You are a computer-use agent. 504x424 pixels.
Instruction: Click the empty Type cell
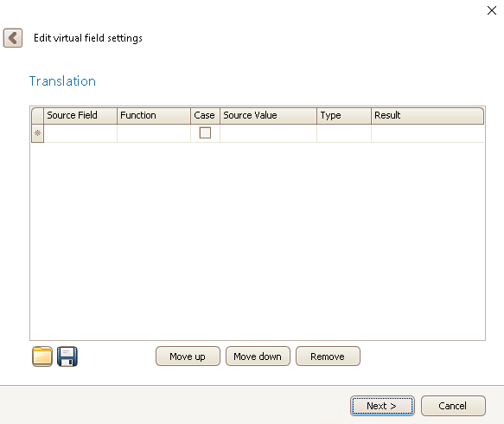tap(344, 133)
